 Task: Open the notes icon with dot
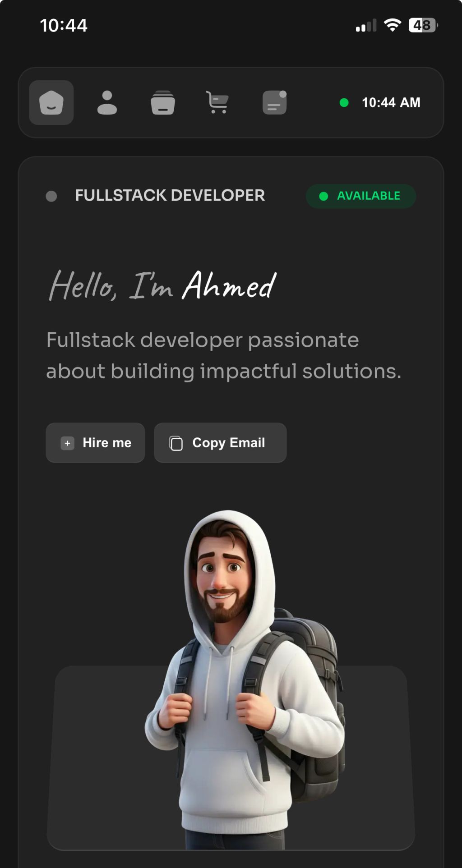275,102
